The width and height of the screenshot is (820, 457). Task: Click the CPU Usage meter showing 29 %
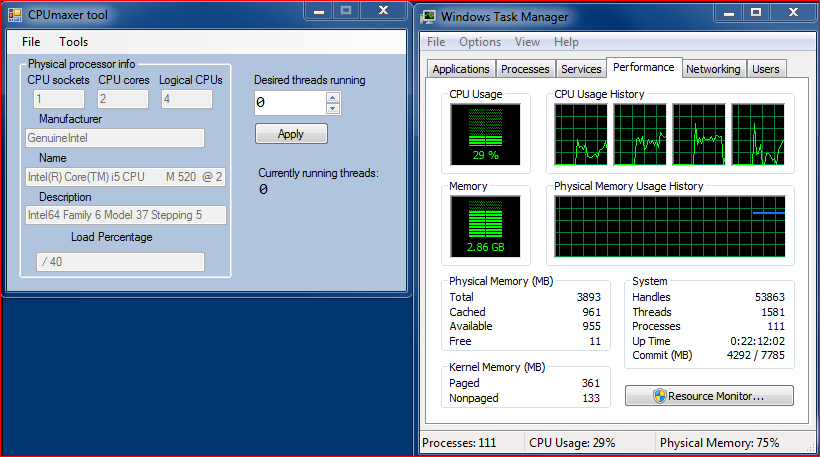point(485,134)
